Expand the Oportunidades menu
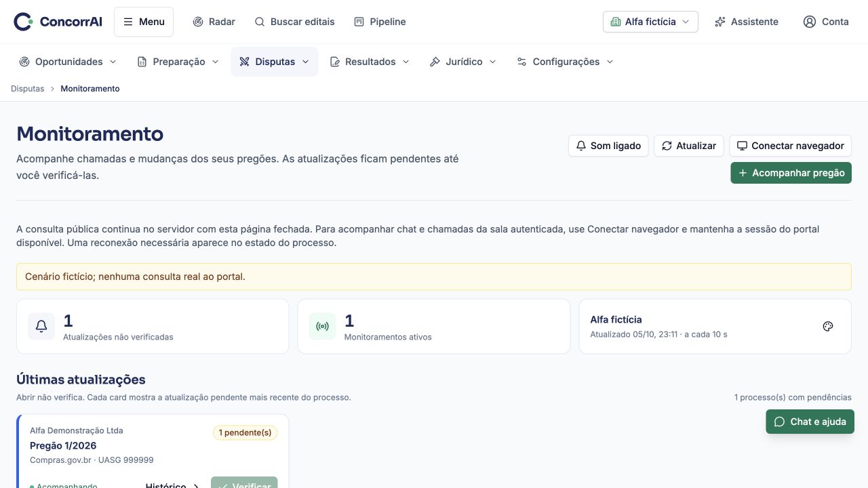 click(68, 62)
